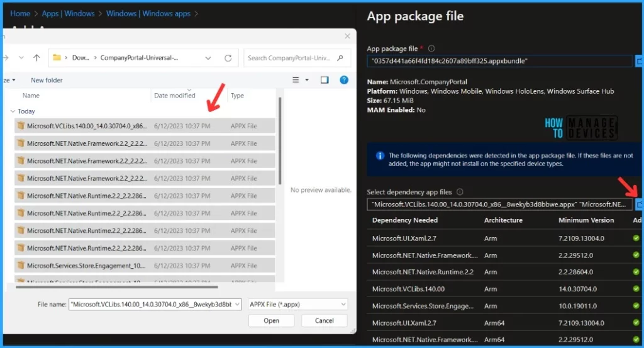The height and width of the screenshot is (348, 644).
Task: Click file icon of Microsoft.Services.Store.Engagement appx
Action: [21, 266]
